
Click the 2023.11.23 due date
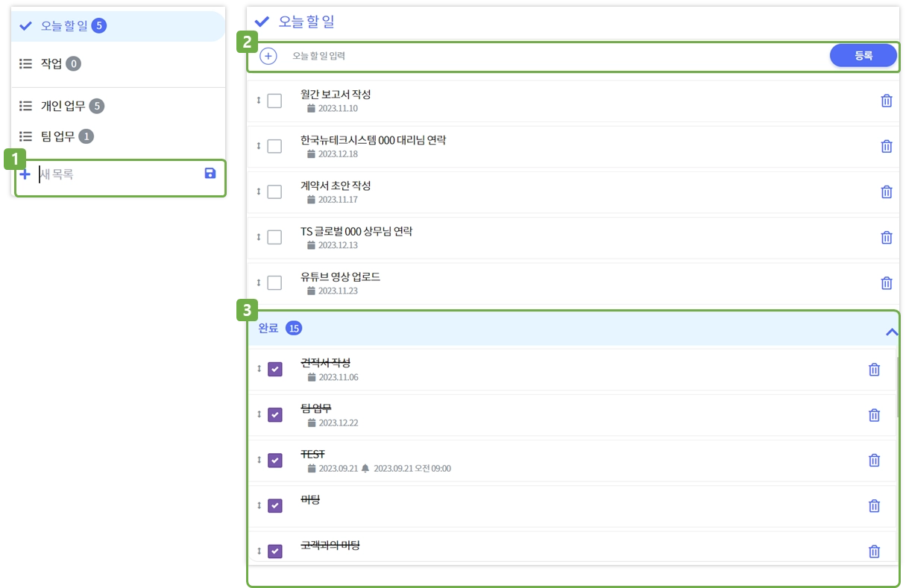click(338, 291)
